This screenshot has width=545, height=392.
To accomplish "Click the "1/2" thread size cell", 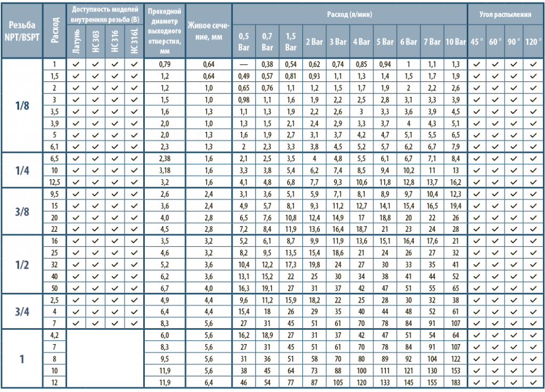I will point(22,264).
